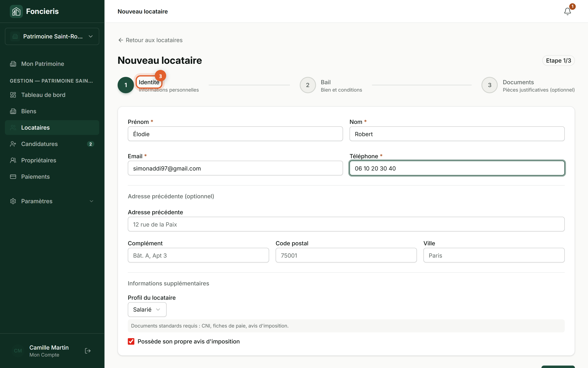This screenshot has width=588, height=368.
Task: Uncheck Possède son propre avis d'imposition
Action: 131,341
